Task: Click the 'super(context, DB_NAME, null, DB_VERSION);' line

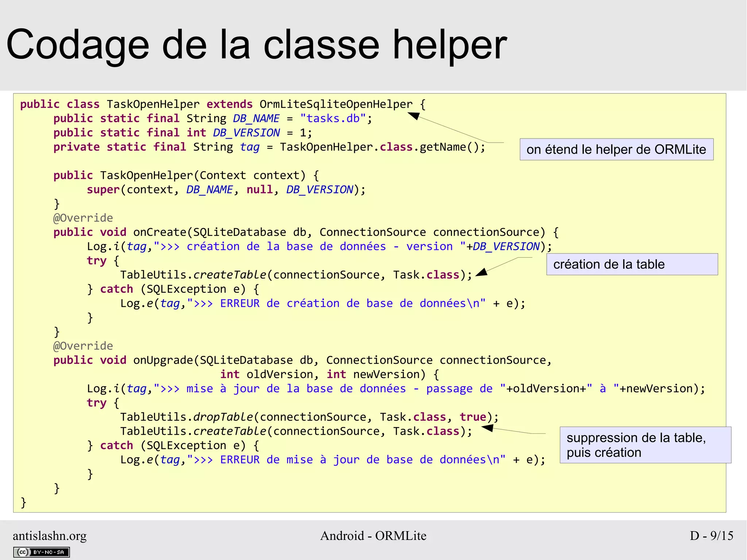Action: pyautogui.click(x=226, y=190)
